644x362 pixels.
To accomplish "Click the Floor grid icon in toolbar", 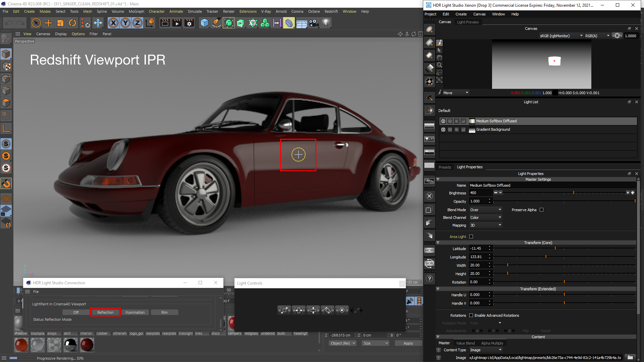I will [x=302, y=23].
